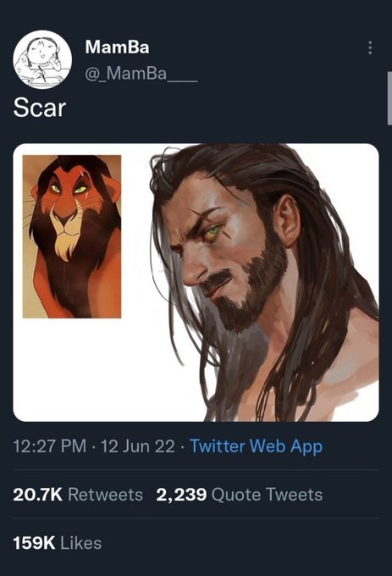Click the 12:27 PM timestamp
392x576 pixels.
point(50,446)
